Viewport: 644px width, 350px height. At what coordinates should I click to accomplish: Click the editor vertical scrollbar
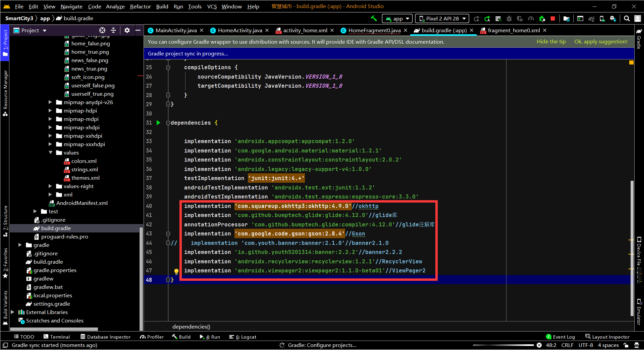632,249
